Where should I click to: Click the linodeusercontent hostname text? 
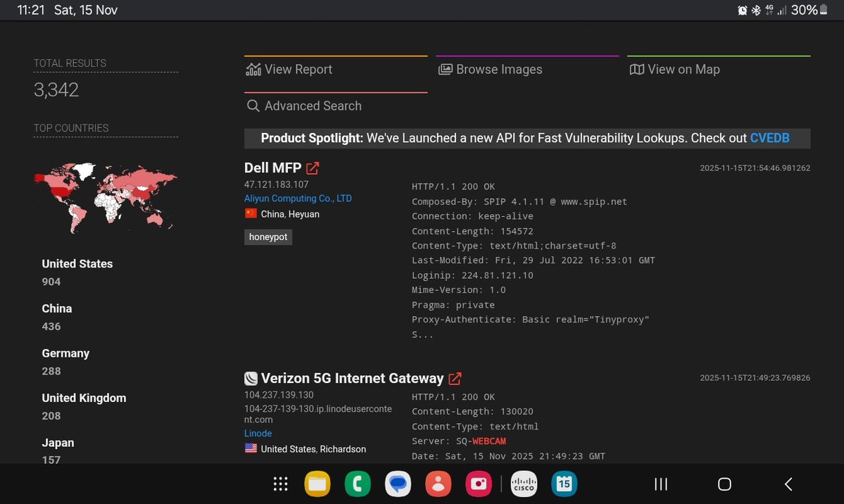click(318, 414)
